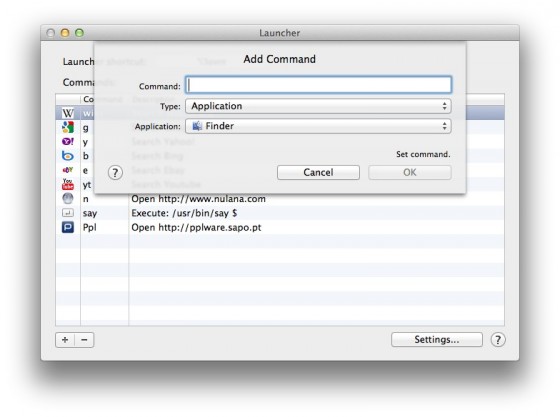Open the Settings... dialog
The image size is (560, 417).
tap(437, 340)
